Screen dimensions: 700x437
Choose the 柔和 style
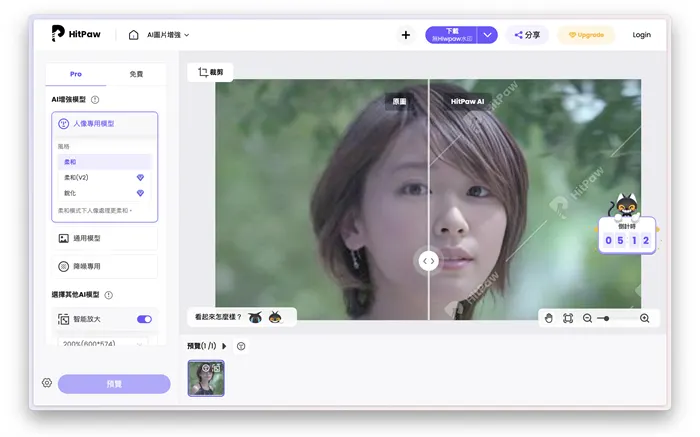(x=104, y=162)
